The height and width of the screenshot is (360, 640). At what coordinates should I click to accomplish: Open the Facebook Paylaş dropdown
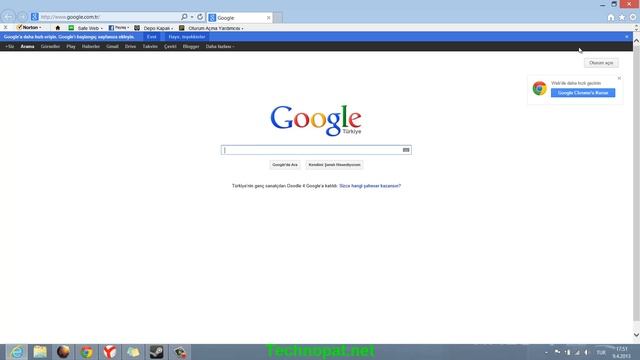point(119,28)
